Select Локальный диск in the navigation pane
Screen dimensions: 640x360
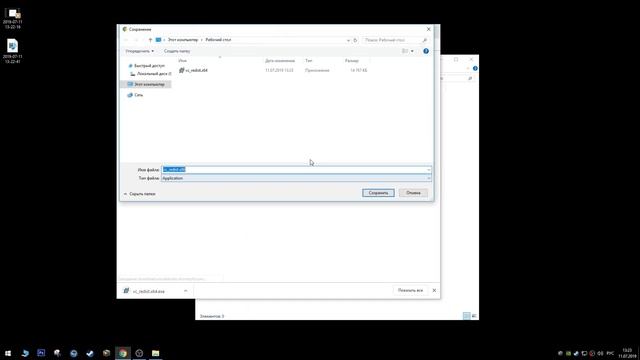[x=151, y=74]
